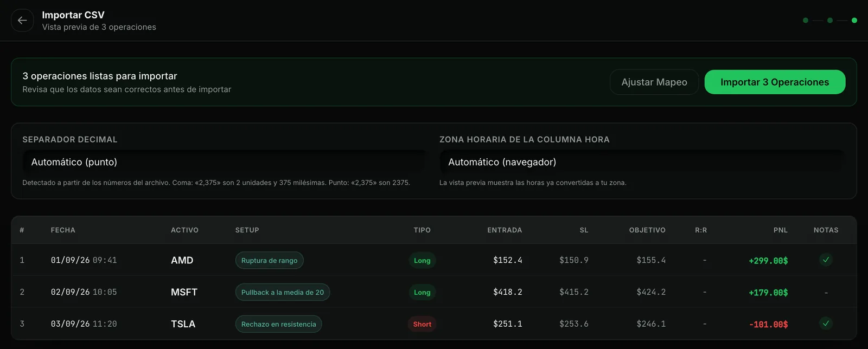This screenshot has width=868, height=349.
Task: Click the NOTAS column header
Action: click(826, 230)
